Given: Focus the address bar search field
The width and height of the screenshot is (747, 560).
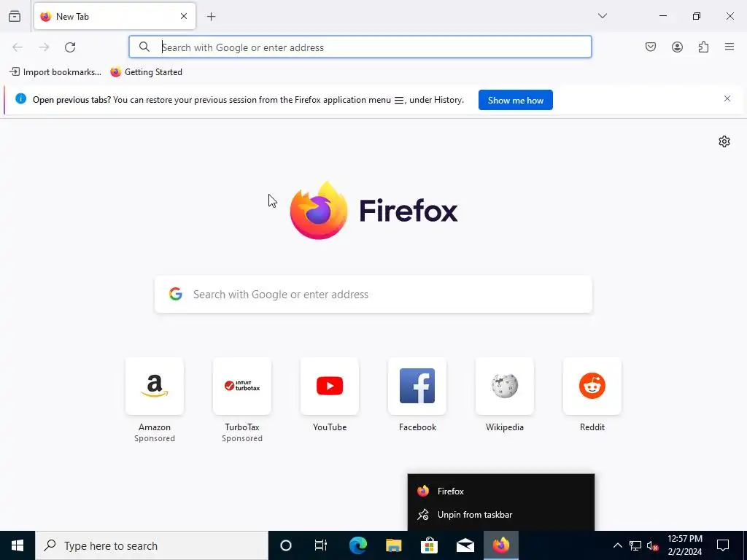Looking at the screenshot, I should [360, 47].
